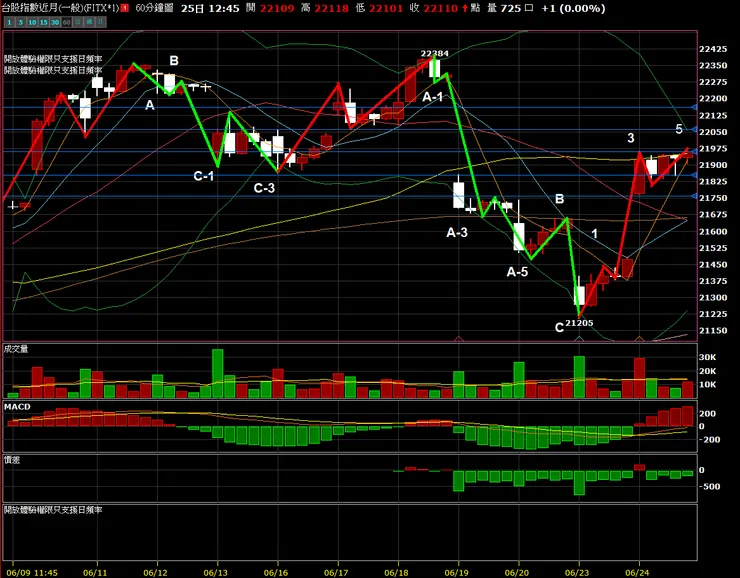740x578 pixels.
Task: Click triangle marker above 06/19 date
Action: click(x=458, y=338)
